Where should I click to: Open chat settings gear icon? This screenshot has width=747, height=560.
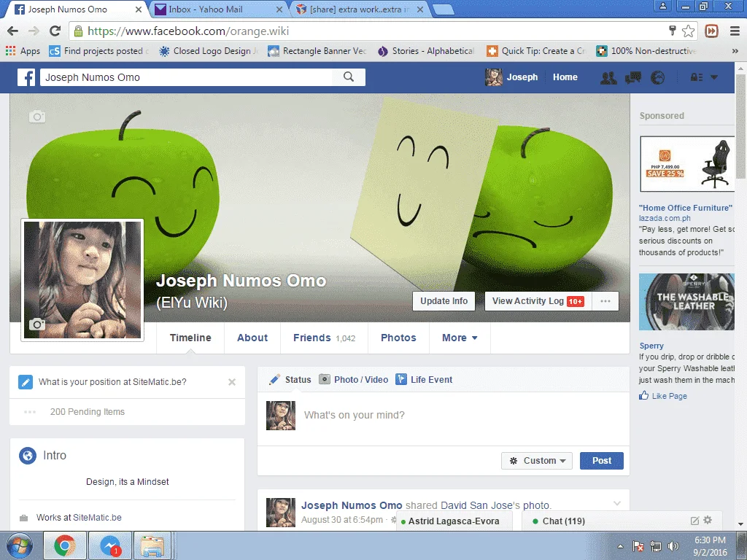[708, 520]
